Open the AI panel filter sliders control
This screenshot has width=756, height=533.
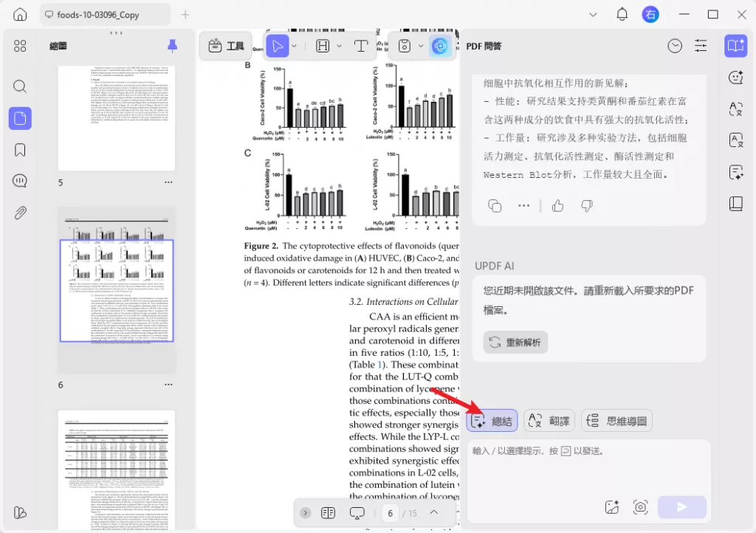click(701, 45)
